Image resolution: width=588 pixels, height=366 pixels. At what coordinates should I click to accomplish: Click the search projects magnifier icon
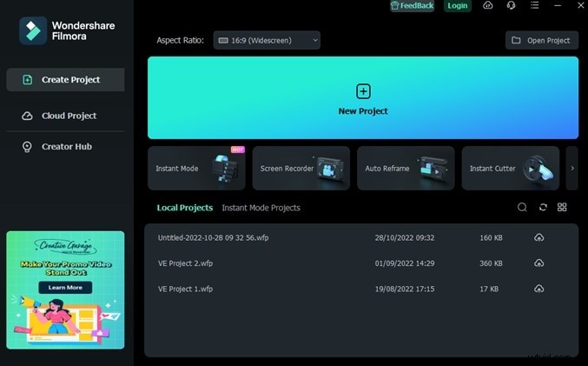pyautogui.click(x=522, y=208)
